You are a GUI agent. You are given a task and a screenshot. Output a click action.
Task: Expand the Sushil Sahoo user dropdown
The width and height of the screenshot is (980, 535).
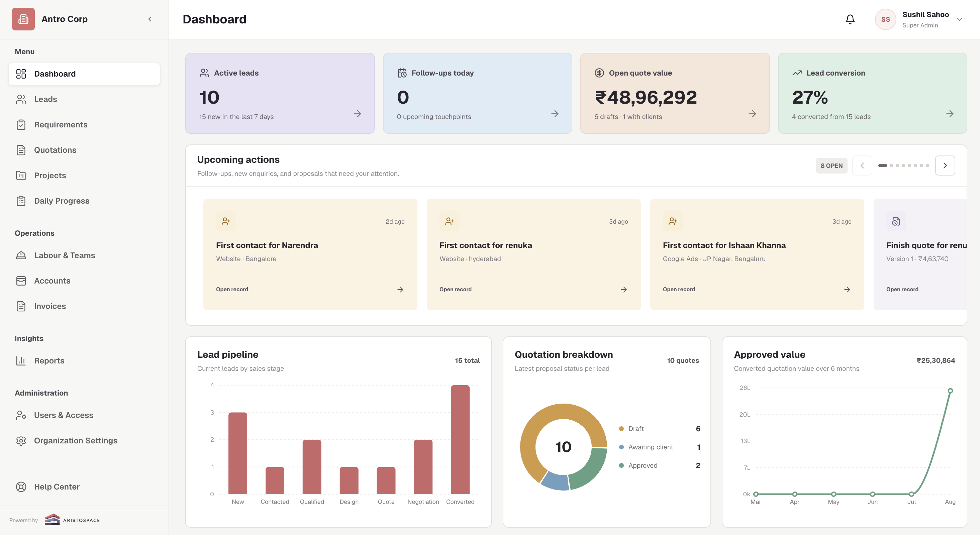[959, 19]
